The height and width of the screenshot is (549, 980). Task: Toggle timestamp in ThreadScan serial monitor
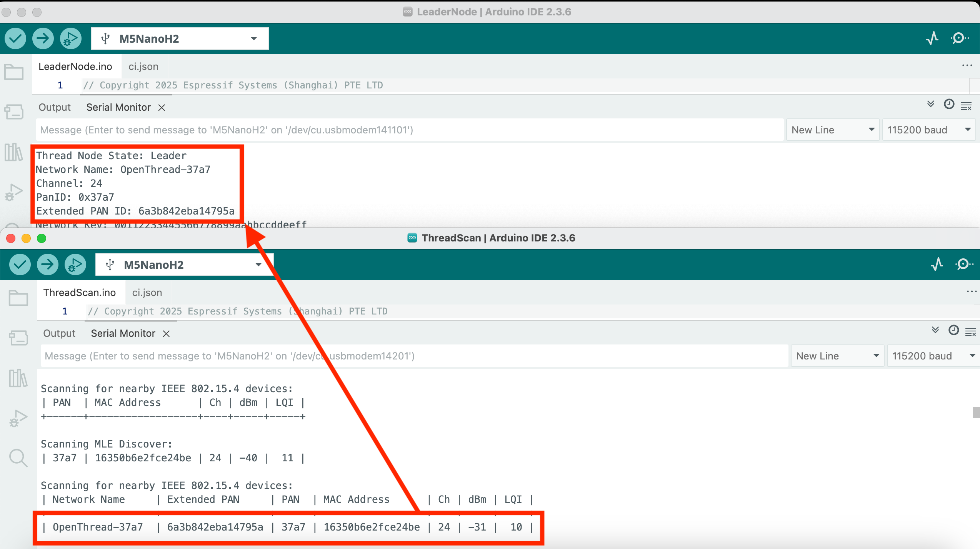[953, 330]
